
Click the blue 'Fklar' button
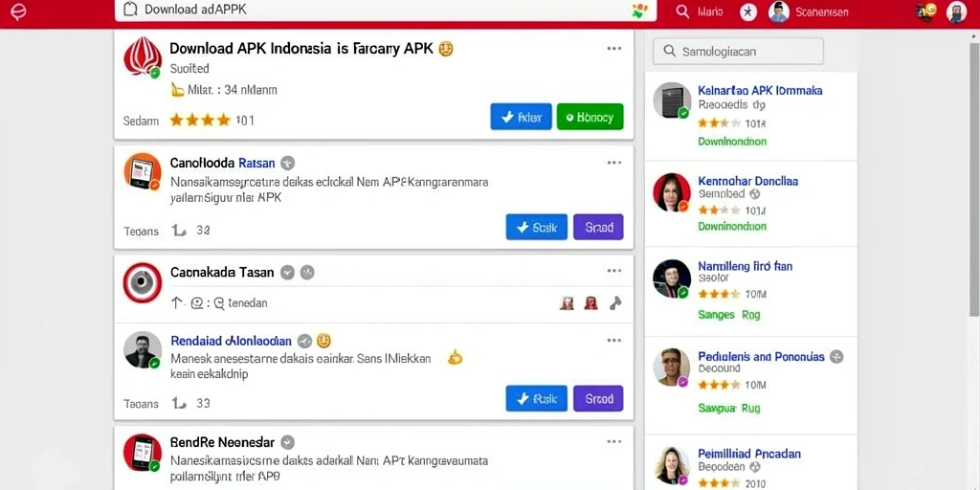click(521, 117)
